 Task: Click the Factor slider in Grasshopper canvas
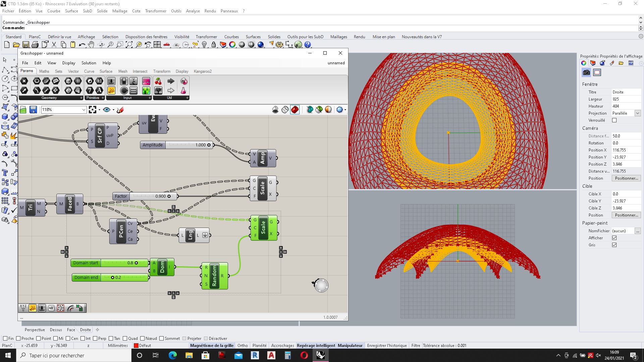pyautogui.click(x=145, y=196)
